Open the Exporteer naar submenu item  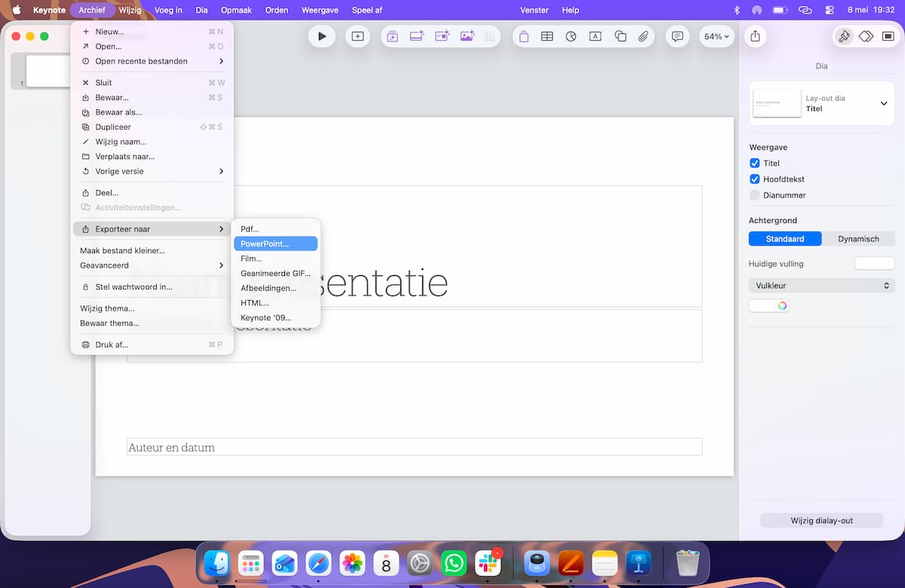click(x=152, y=228)
